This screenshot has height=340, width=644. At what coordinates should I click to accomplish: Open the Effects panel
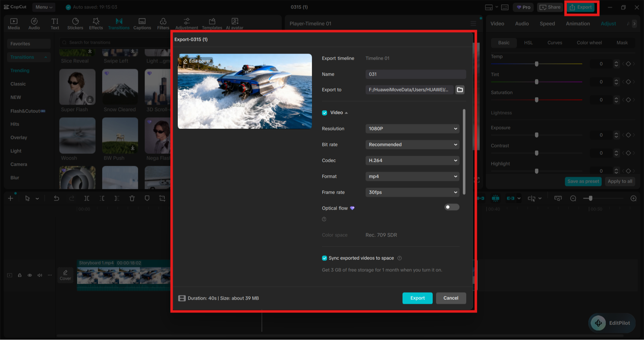pyautogui.click(x=96, y=24)
